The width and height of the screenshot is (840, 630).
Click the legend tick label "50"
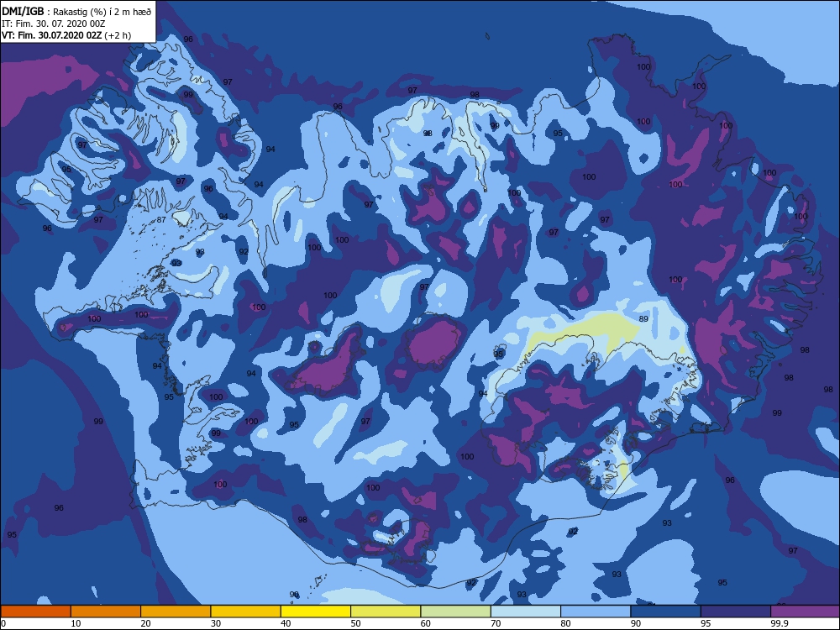[356, 623]
